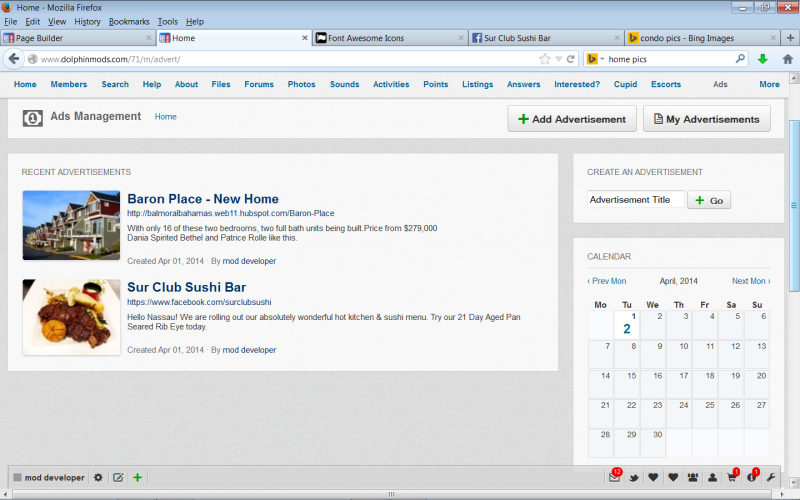Select day 15 in the April calendar
The image size is (800, 500).
pyautogui.click(x=627, y=384)
